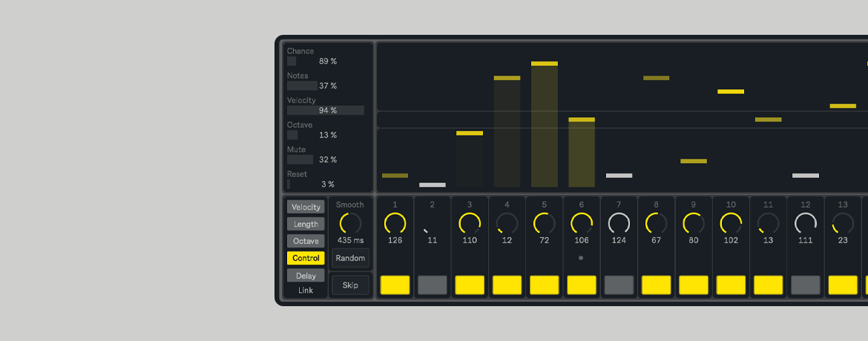This screenshot has width=868, height=341.
Task: Switch to the Velocity lane tab
Action: point(306,207)
